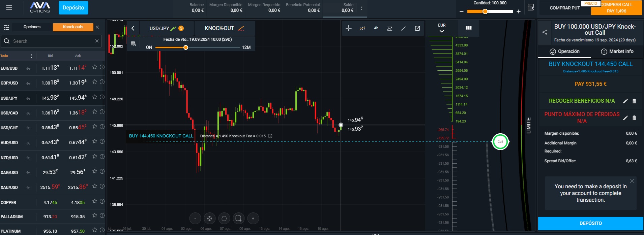Viewport: 644px width, 235px height.
Task: Click the expiry date slider handle
Action: pos(186,47)
